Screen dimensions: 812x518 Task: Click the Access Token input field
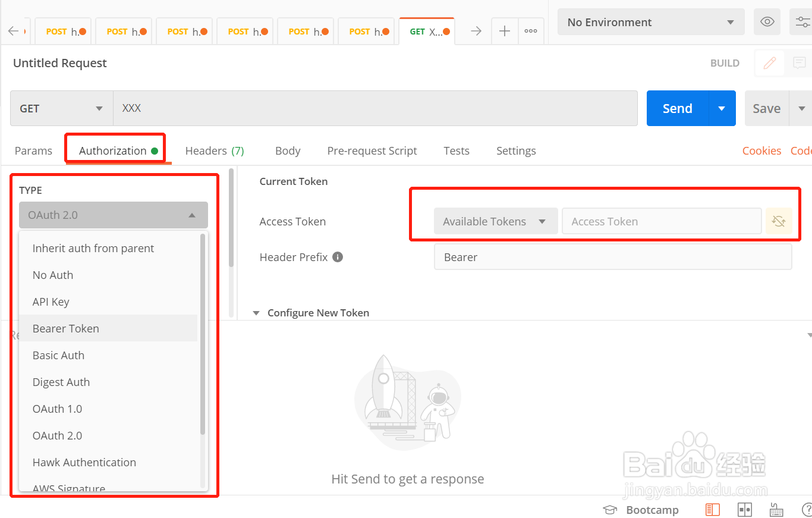pyautogui.click(x=661, y=221)
